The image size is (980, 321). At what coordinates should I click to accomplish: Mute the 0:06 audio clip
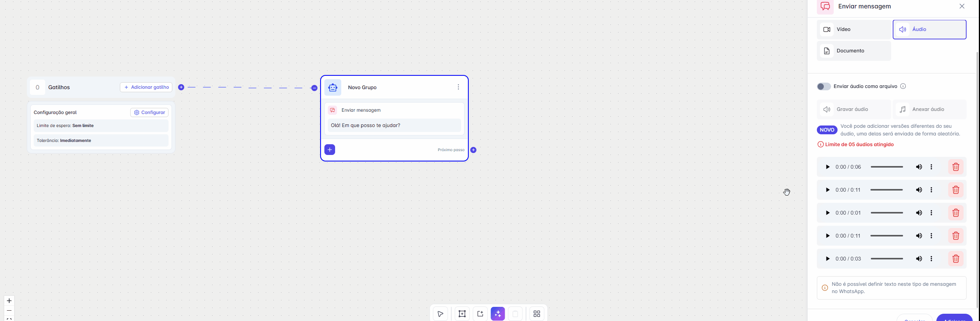(x=919, y=167)
